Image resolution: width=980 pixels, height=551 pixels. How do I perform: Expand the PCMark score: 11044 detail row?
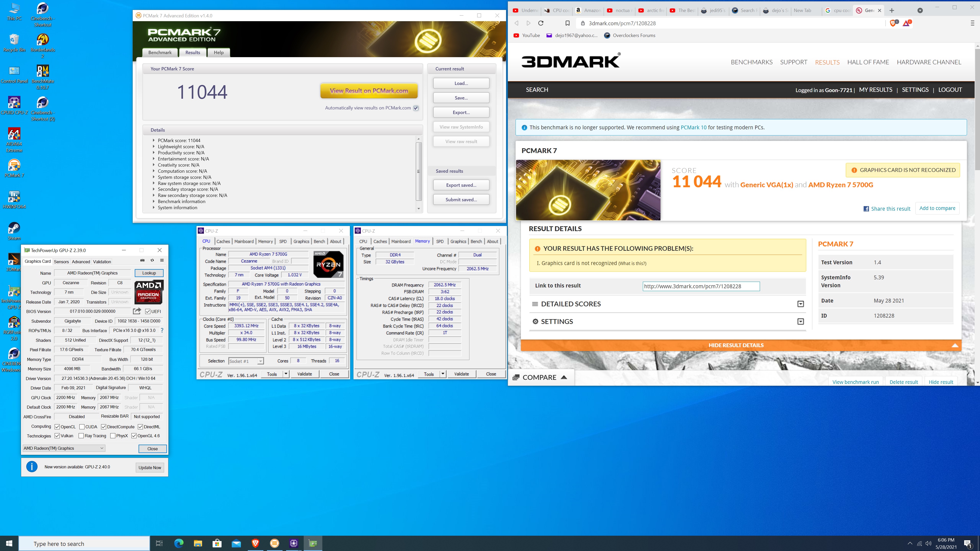tap(154, 140)
